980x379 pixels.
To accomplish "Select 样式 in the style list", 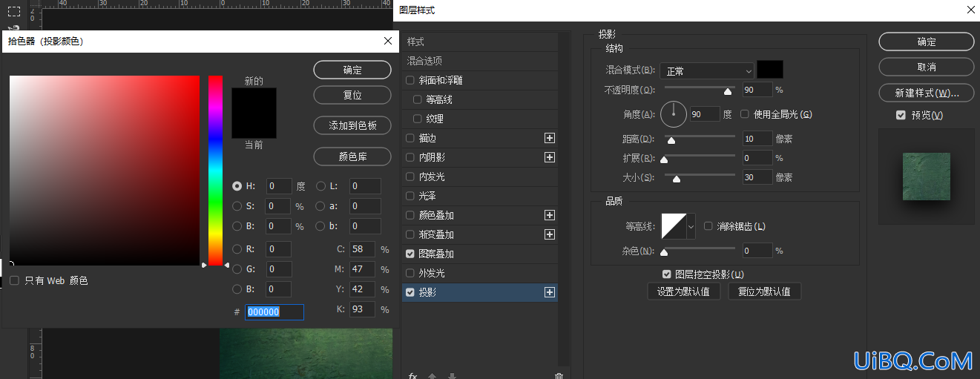I will pyautogui.click(x=479, y=42).
